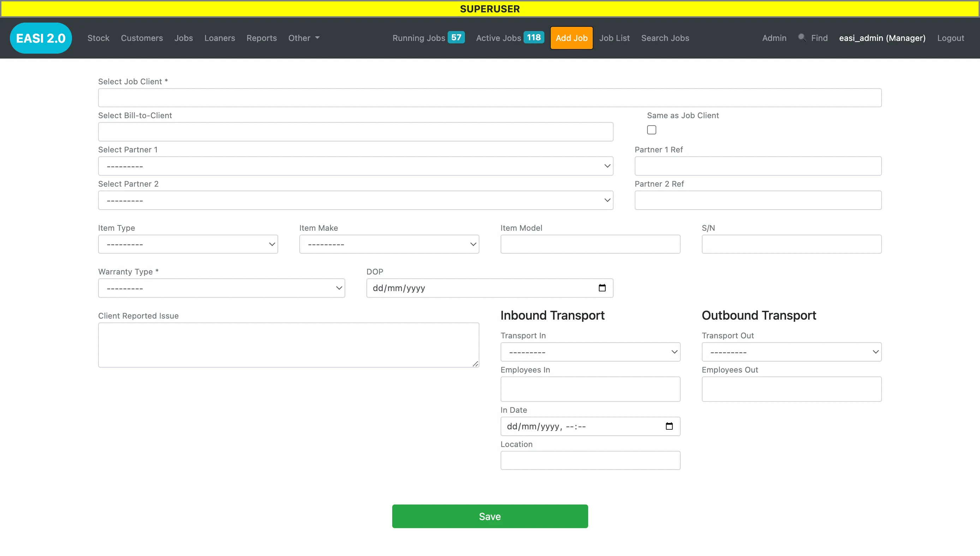Open the Select Partner 1 dropdown
Viewport: 980px width, 556px height.
(356, 166)
